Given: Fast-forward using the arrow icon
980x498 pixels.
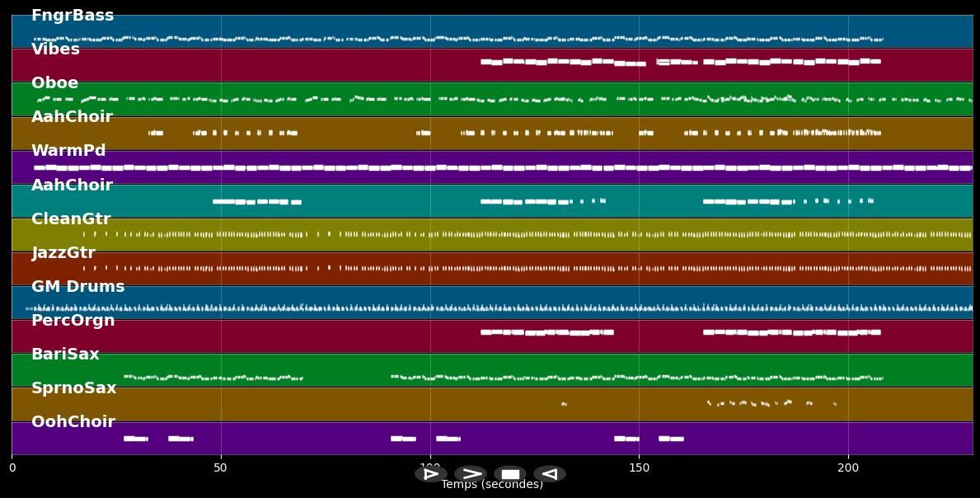Looking at the screenshot, I should click(471, 473).
